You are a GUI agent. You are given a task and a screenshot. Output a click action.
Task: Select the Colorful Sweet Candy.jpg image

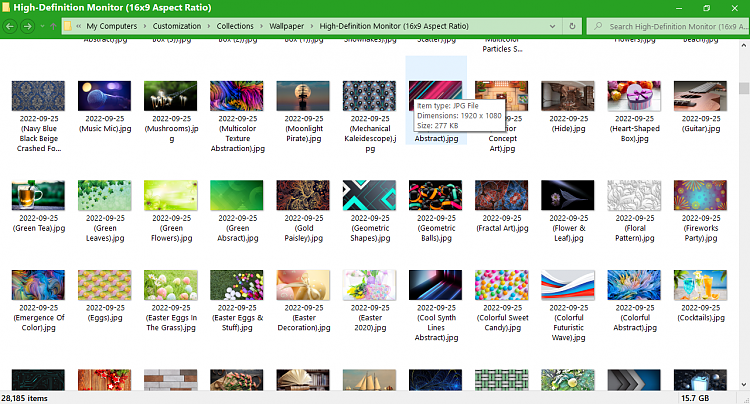(x=501, y=285)
